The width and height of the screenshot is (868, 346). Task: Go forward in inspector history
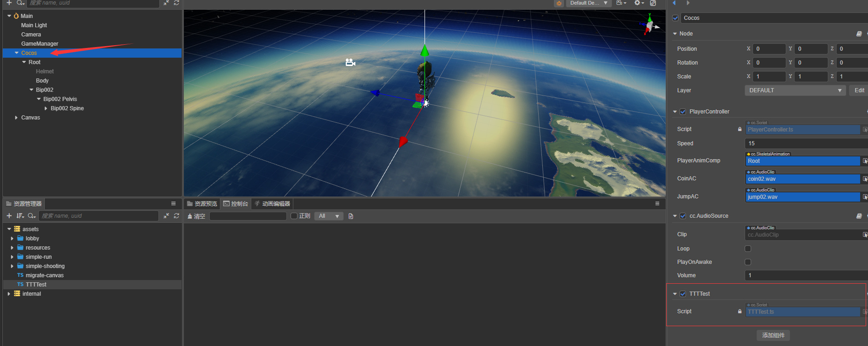point(688,3)
